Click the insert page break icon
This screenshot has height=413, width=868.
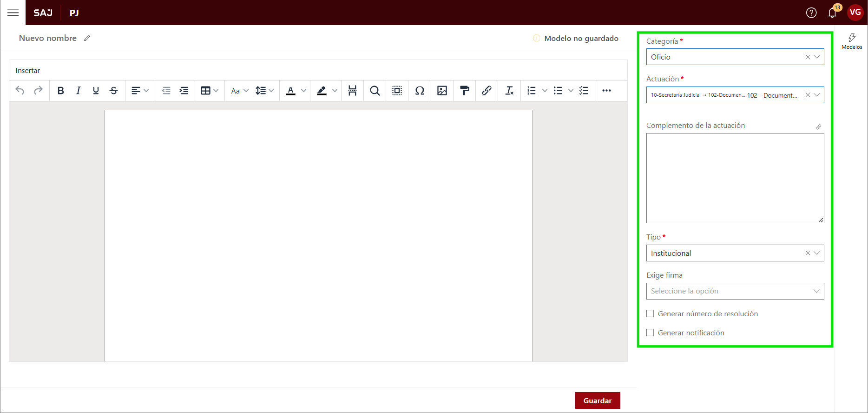pyautogui.click(x=352, y=91)
